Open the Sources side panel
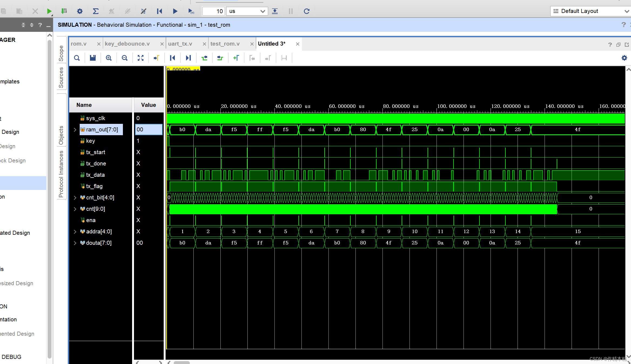 pyautogui.click(x=61, y=78)
